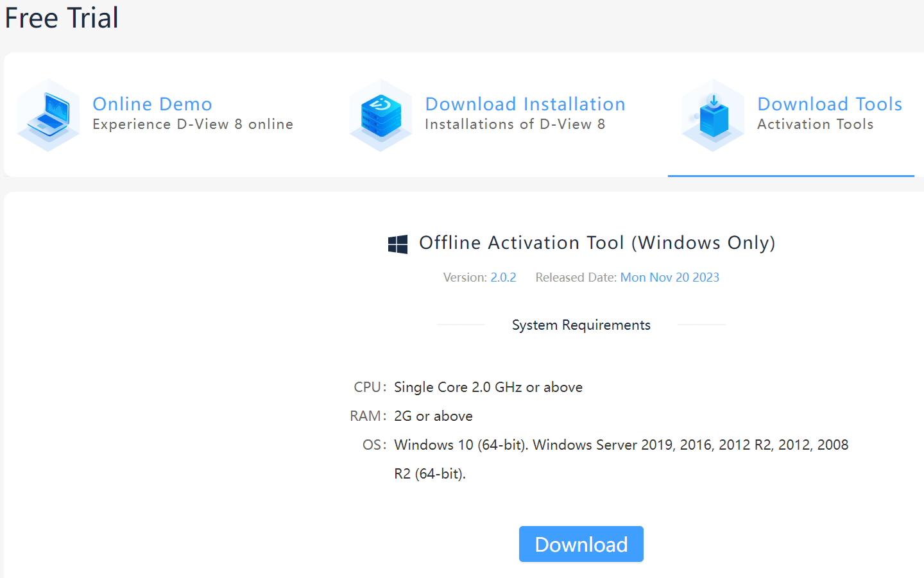Click the Windows logo beside Offline Activation Tool
The width and height of the screenshot is (924, 578).
click(x=398, y=244)
